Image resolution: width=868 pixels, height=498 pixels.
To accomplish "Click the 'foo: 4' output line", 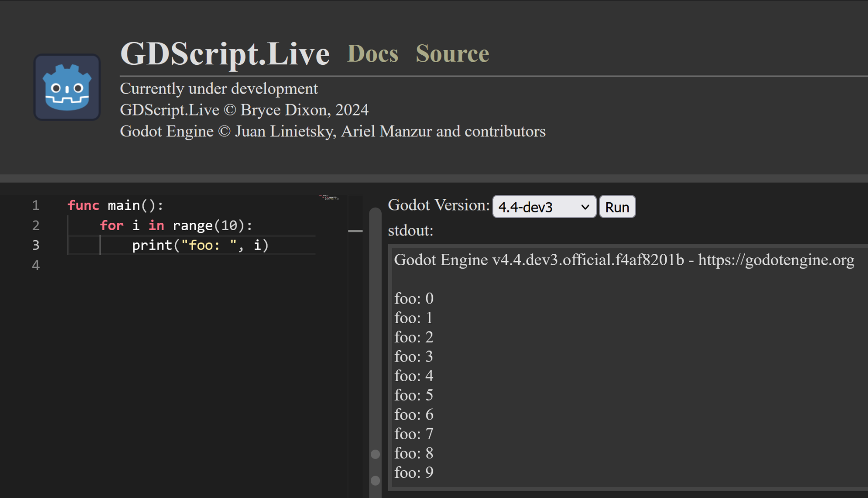I will (x=414, y=376).
